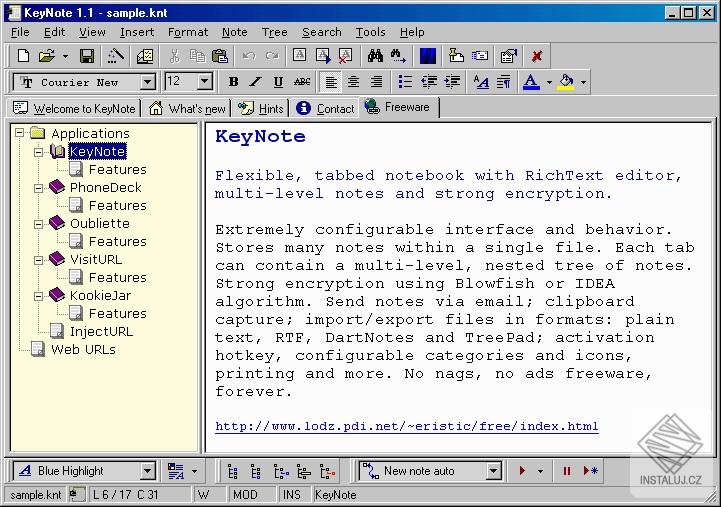Open the dropdown arrow next to the open folder icon
Image resolution: width=721 pixels, height=507 pixels.
tap(65, 56)
